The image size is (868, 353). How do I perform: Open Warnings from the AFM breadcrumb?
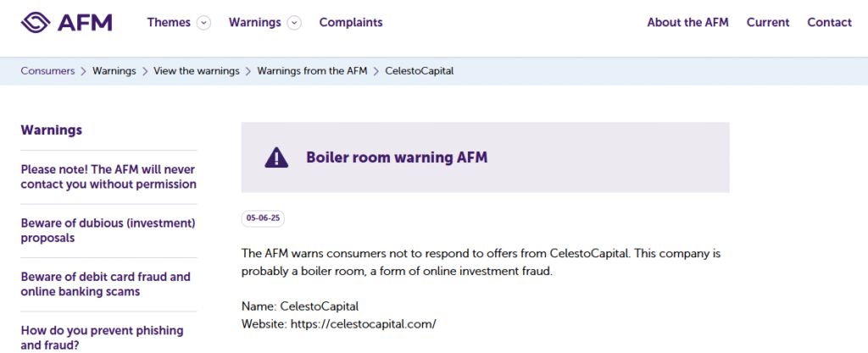coord(312,71)
